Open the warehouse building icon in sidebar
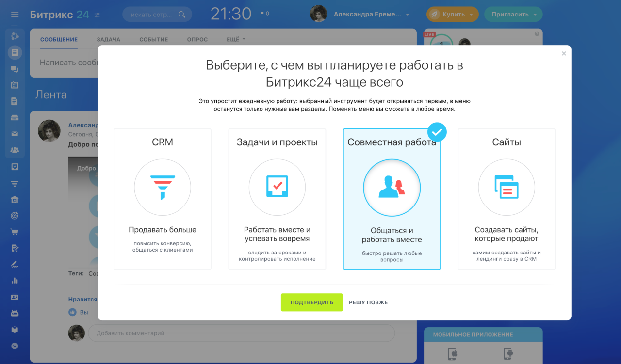Image resolution: width=621 pixels, height=364 pixels. point(15,199)
